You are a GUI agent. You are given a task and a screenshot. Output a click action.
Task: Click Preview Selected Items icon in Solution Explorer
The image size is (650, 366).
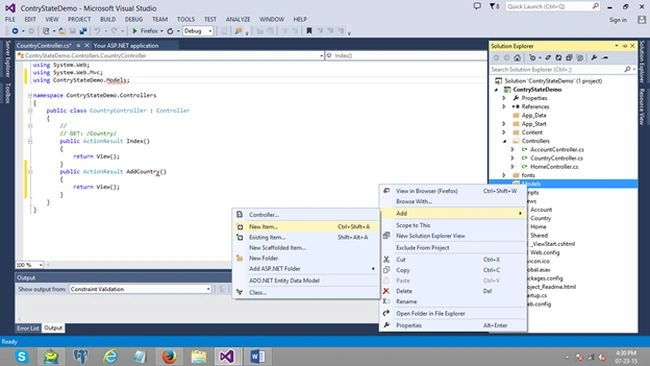click(x=605, y=58)
